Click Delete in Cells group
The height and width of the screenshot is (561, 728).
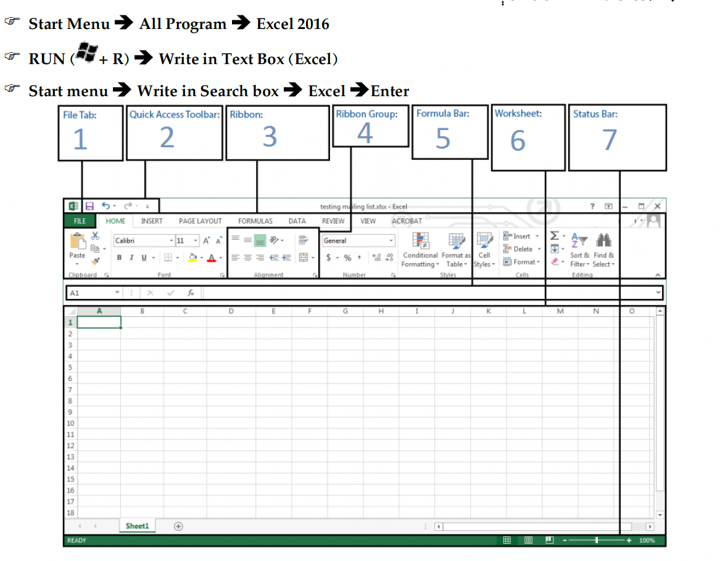523,249
